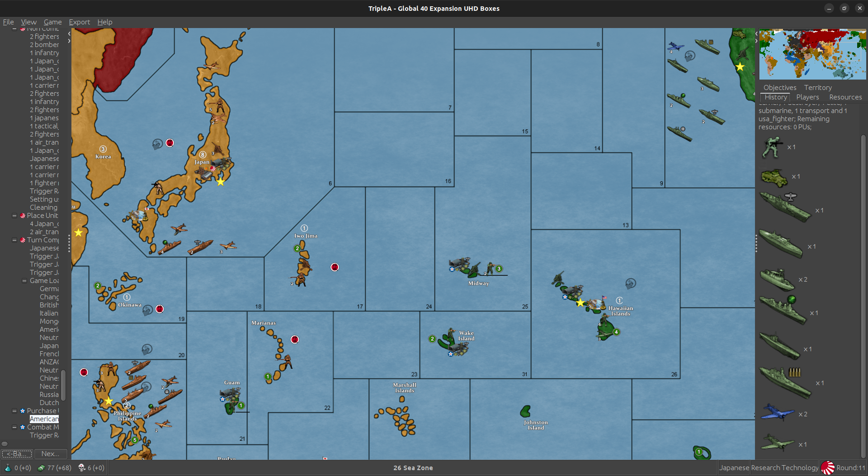Collapse the Purchase tree node
Screen dimensions: 868x476
pyautogui.click(x=14, y=411)
